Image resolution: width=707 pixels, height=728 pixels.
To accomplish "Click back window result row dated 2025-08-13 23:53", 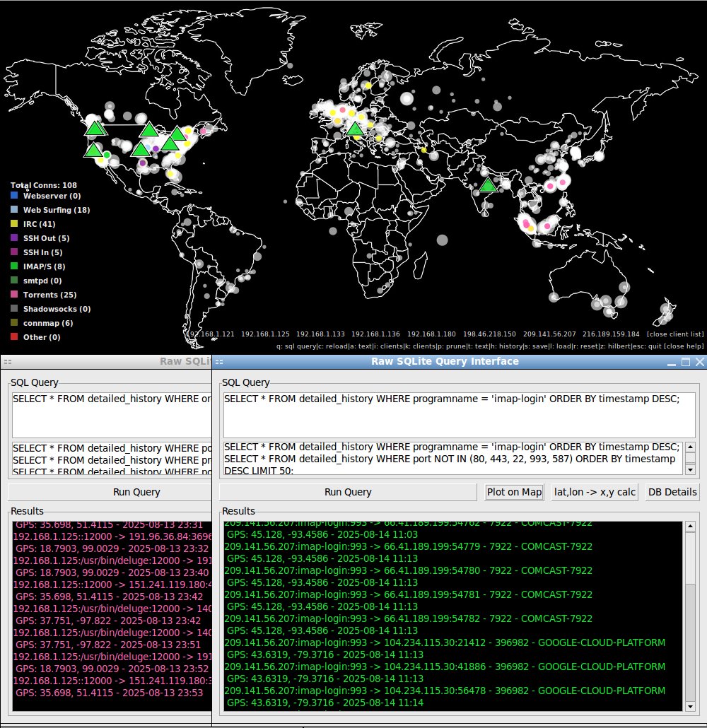I will coord(109,693).
